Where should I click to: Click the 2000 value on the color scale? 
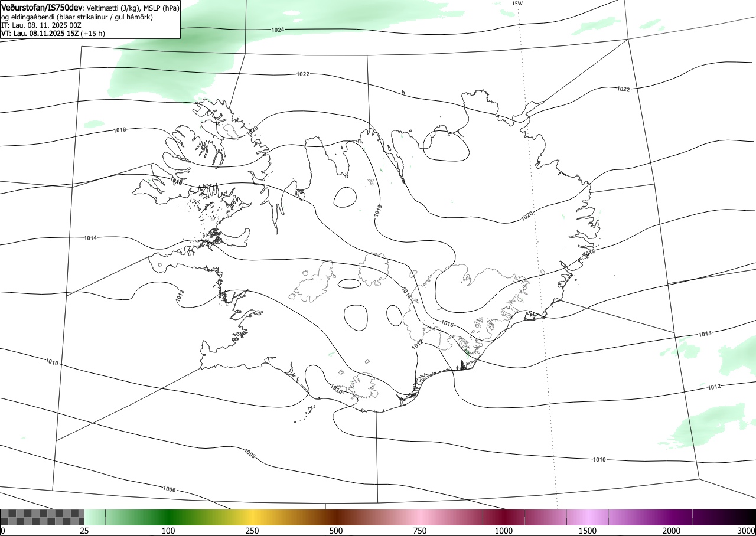point(672,531)
